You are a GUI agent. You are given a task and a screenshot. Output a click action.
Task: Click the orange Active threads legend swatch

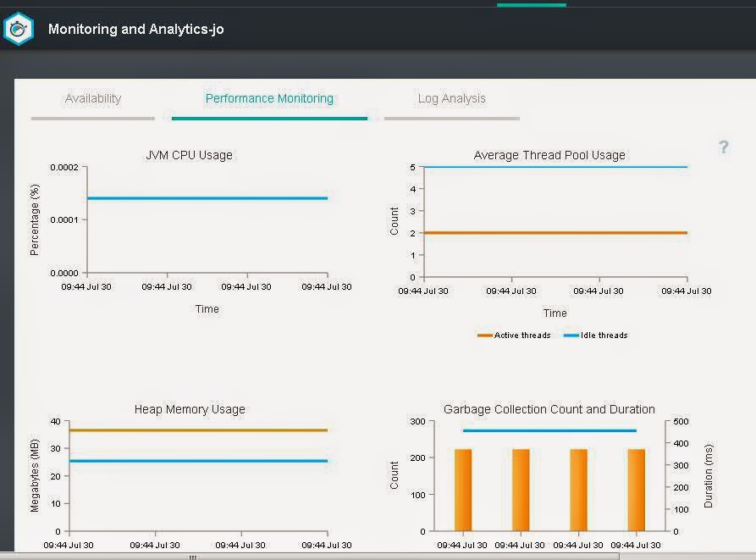484,335
